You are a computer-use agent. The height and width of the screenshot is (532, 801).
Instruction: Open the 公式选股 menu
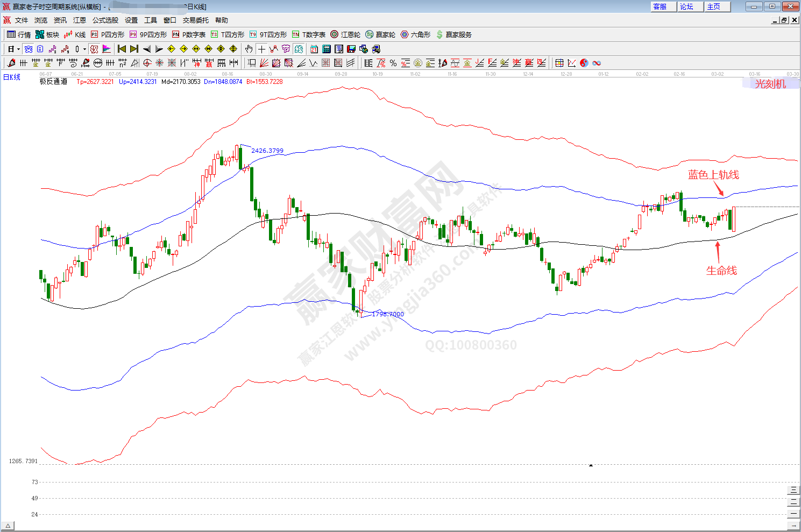105,20
